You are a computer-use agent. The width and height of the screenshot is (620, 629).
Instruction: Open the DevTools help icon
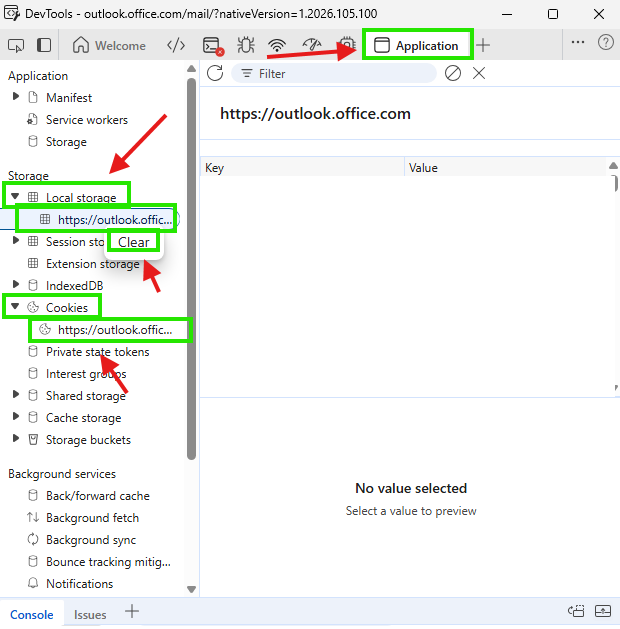coord(605,42)
